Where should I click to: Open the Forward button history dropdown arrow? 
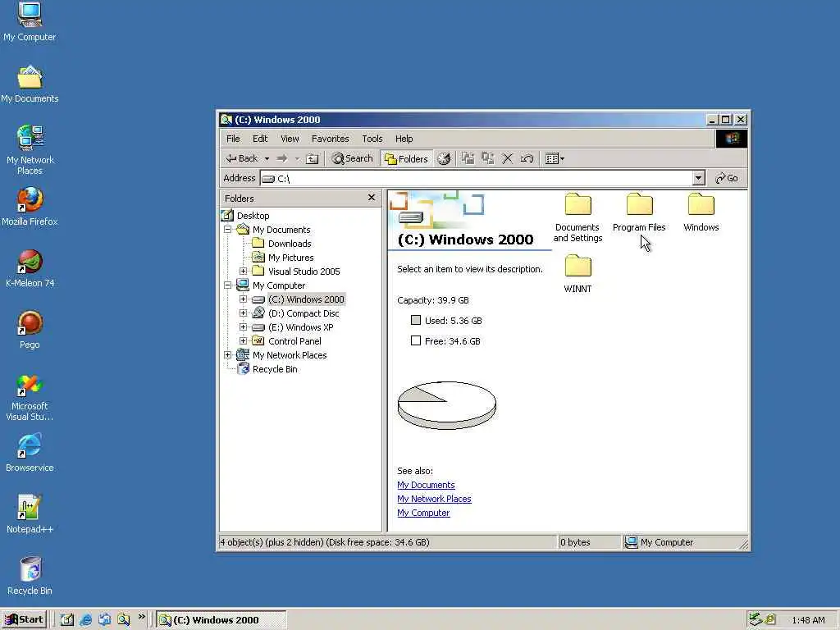pyautogui.click(x=297, y=158)
